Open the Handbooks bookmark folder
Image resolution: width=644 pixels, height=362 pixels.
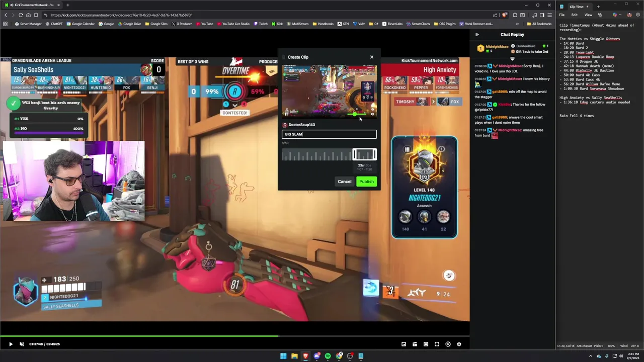323,24
